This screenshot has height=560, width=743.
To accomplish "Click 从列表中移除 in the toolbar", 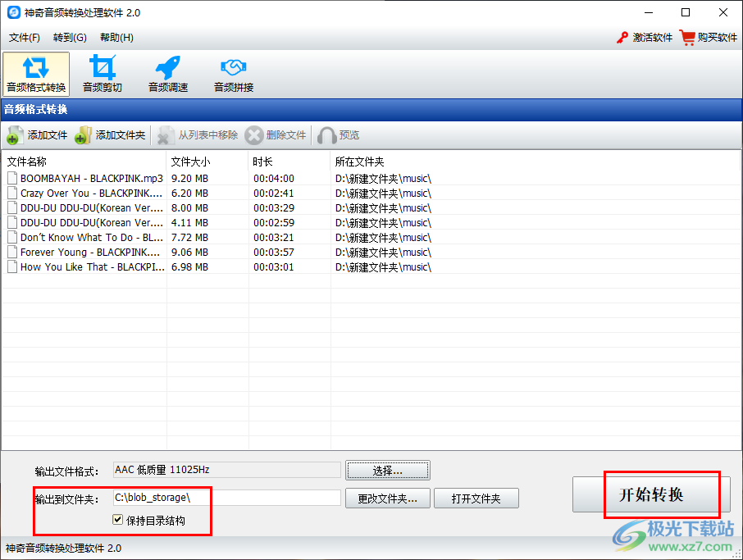I will [x=198, y=135].
